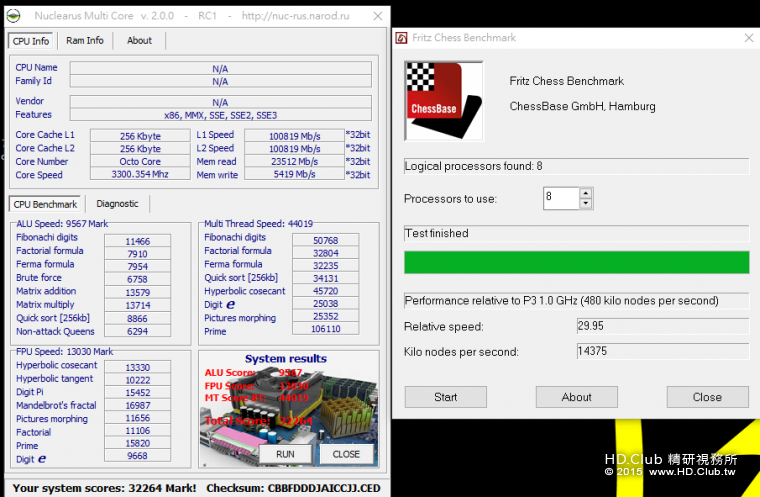Click Multi Thread Prime score 106110
The image size is (760, 497).
(326, 329)
